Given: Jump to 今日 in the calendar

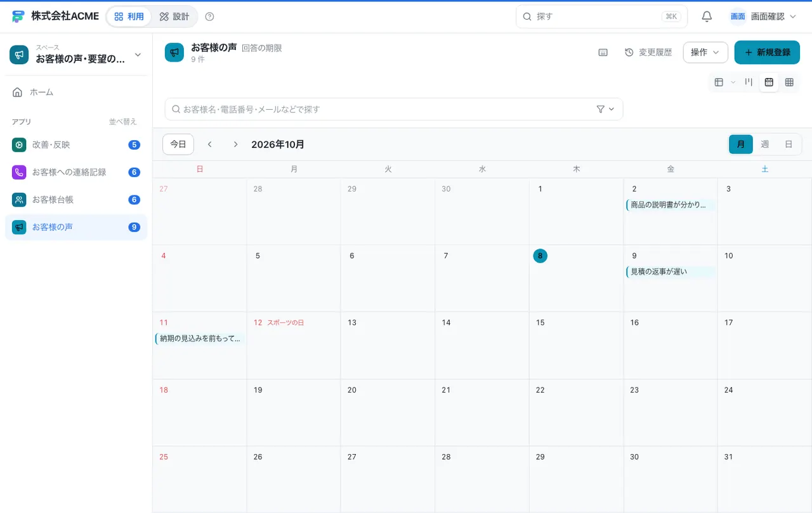Looking at the screenshot, I should coord(178,145).
